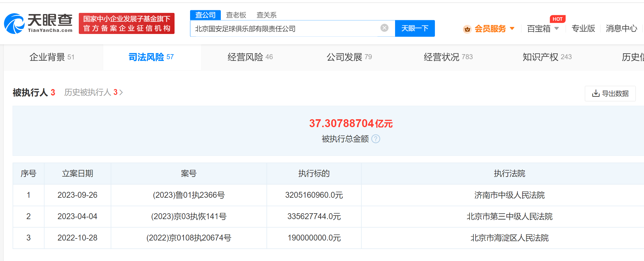This screenshot has width=644, height=261.
Task: Click the 天眼一下 search button
Action: pyautogui.click(x=415, y=28)
